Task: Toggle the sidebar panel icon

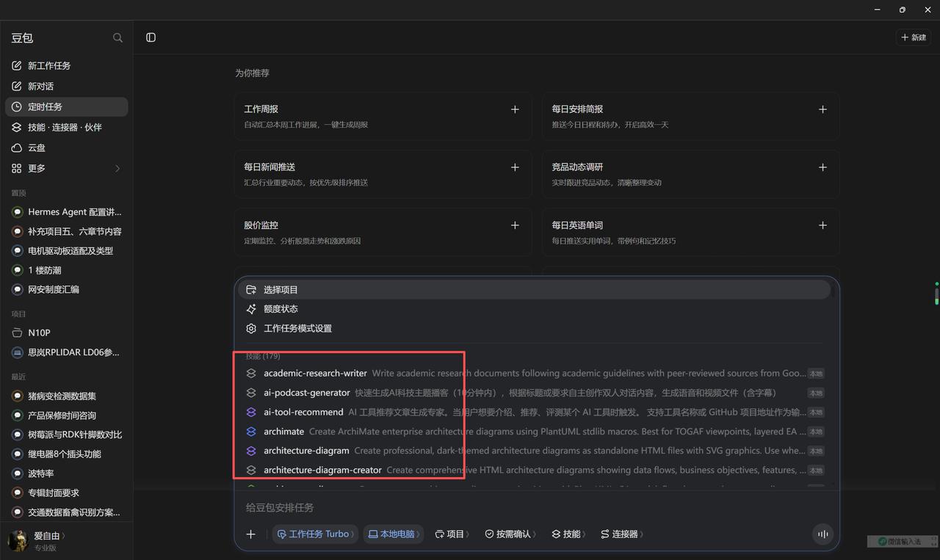Action: point(151,37)
